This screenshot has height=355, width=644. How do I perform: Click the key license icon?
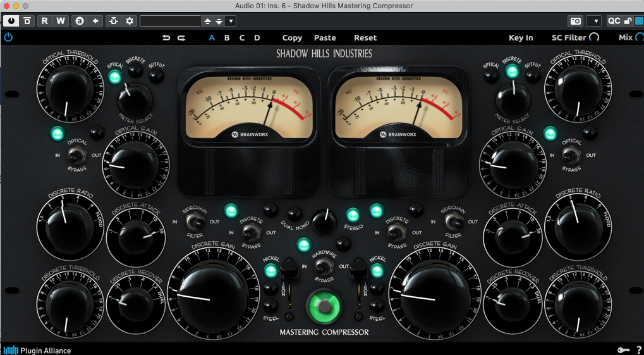(623, 350)
